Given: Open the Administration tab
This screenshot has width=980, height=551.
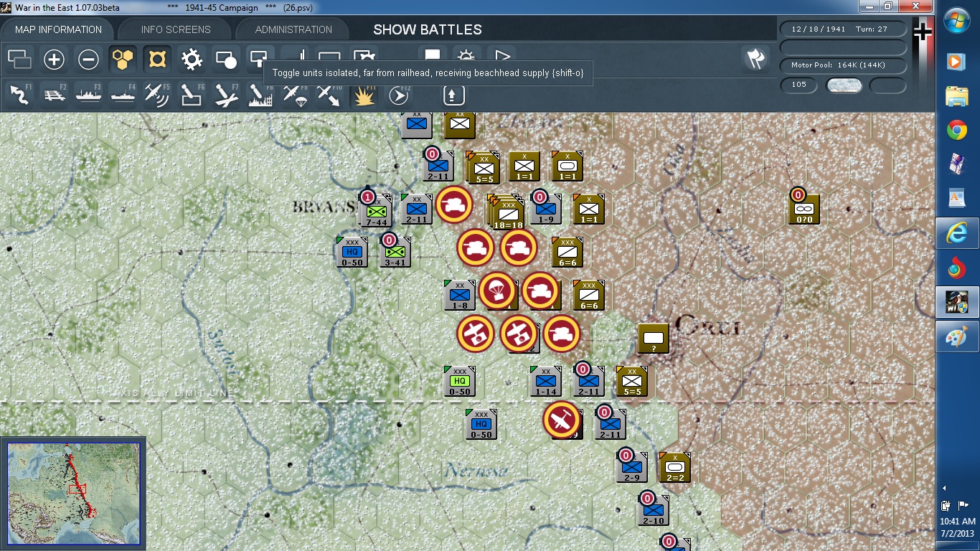Looking at the screenshot, I should click(293, 29).
